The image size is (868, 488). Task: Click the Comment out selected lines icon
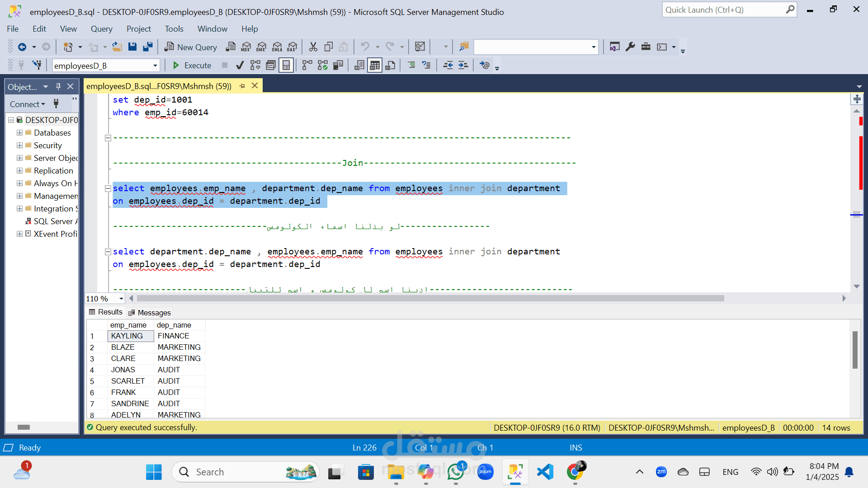[x=411, y=66]
